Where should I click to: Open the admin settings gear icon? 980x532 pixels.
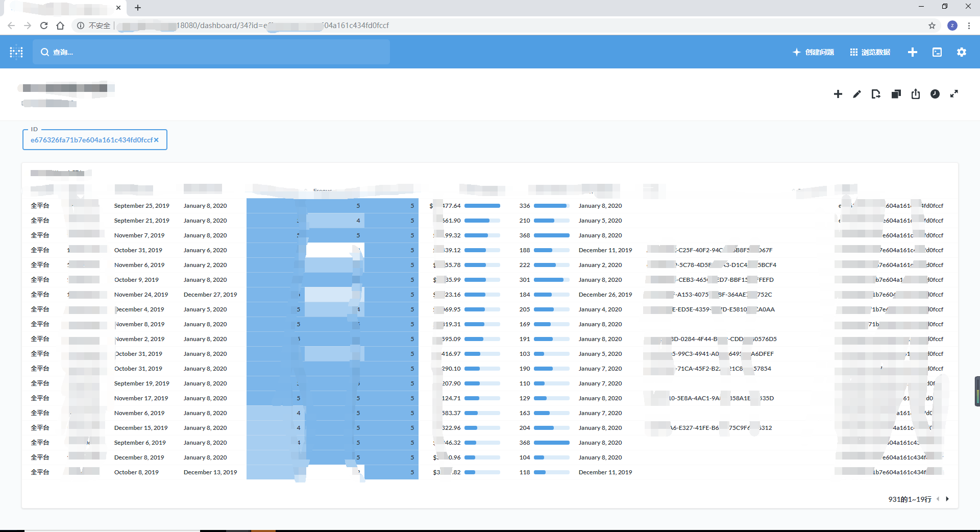962,52
